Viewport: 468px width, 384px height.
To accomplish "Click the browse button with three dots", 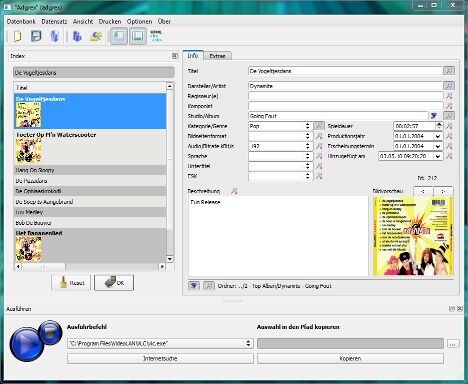I will 452,343.
